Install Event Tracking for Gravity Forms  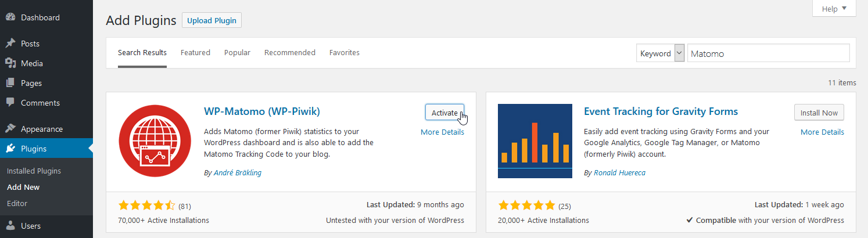(819, 113)
